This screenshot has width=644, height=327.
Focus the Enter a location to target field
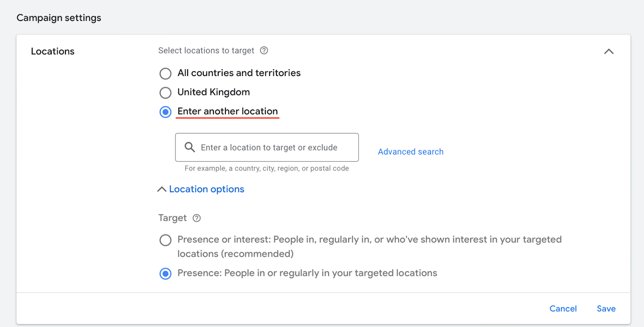(269, 148)
